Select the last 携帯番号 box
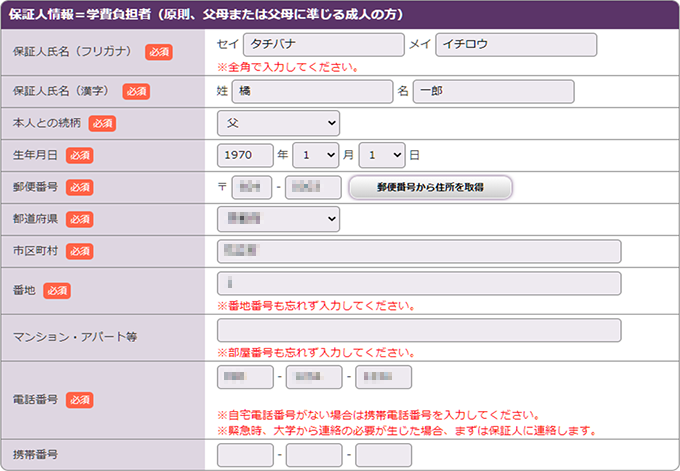 click(383, 455)
